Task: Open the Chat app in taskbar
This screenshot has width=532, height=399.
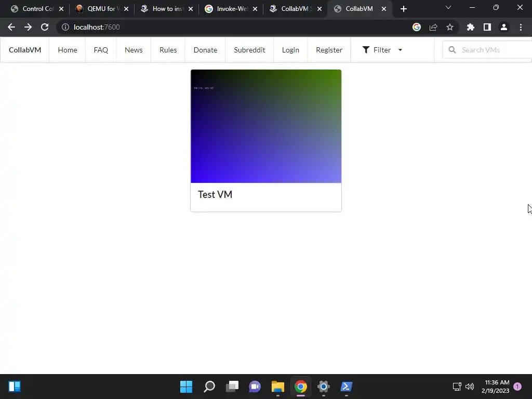Action: 255,387
